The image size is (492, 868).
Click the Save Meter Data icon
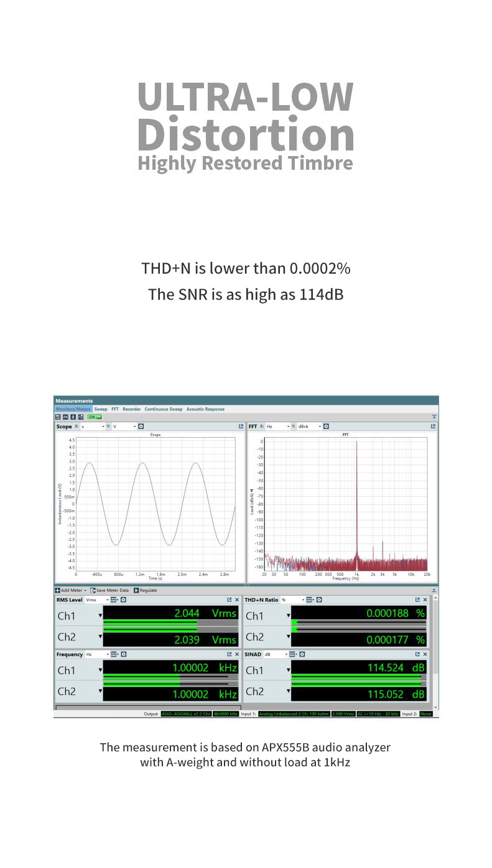click(x=93, y=590)
